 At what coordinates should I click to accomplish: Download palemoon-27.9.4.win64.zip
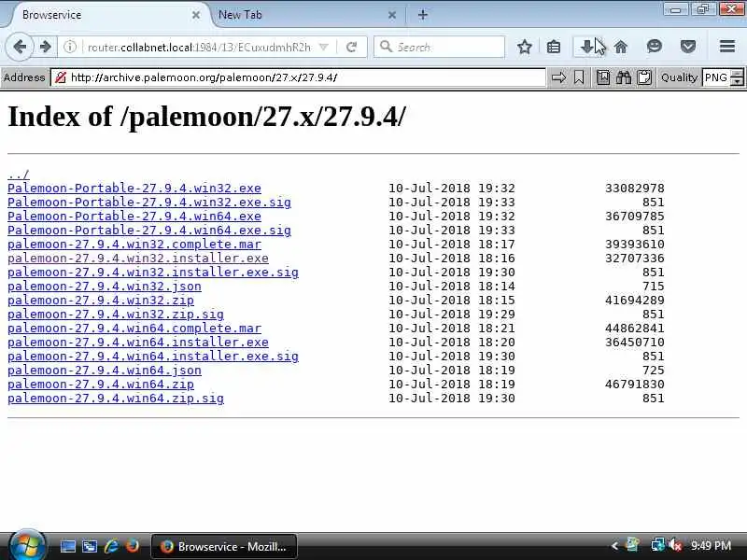click(x=101, y=385)
